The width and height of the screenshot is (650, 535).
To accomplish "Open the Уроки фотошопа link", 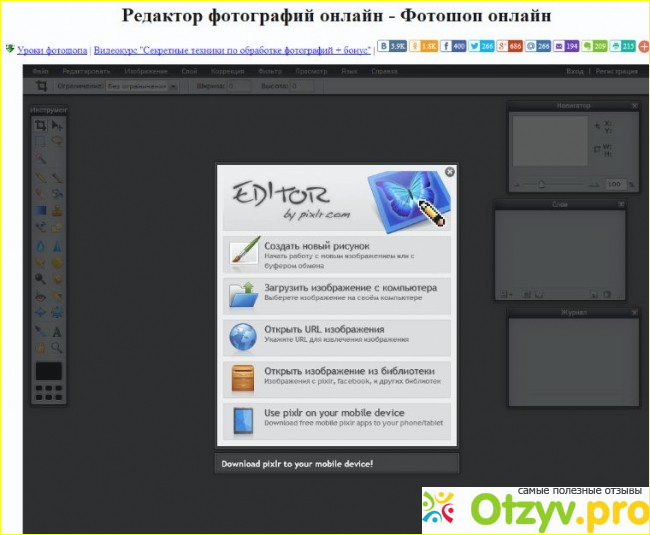I will tap(52, 49).
